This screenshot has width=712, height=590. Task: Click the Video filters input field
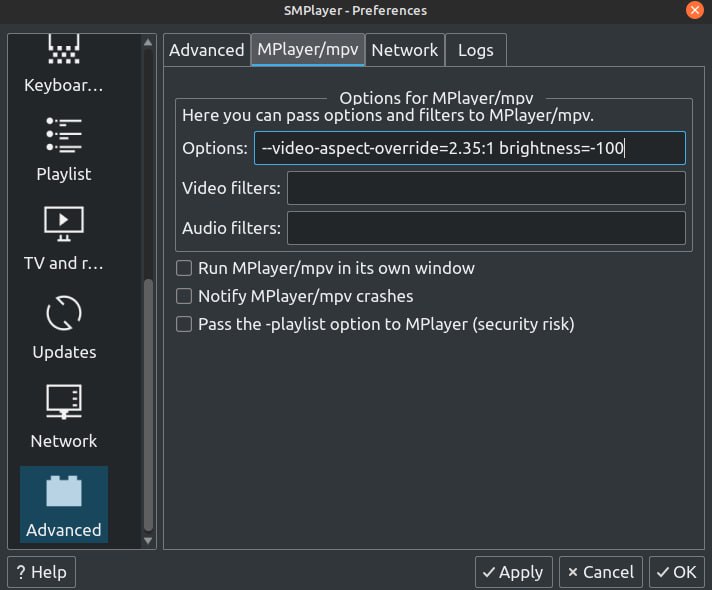(x=486, y=188)
